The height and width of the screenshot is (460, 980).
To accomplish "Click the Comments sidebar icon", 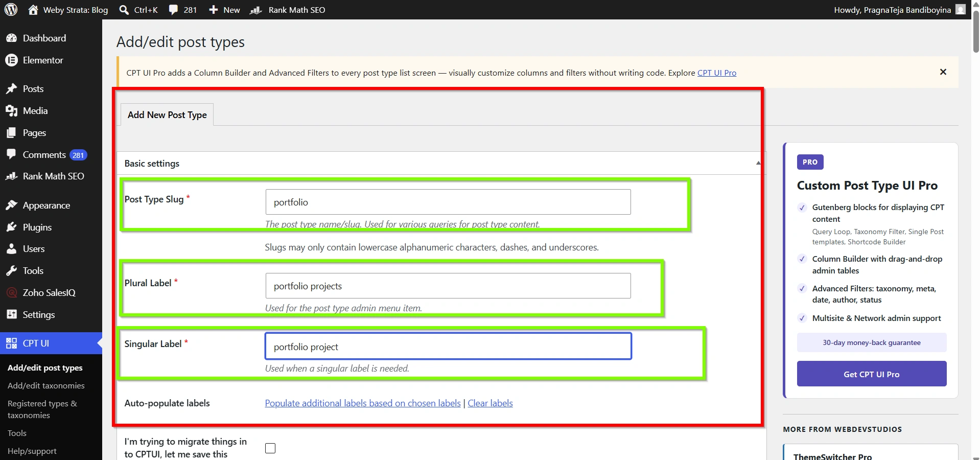I will pyautogui.click(x=11, y=154).
